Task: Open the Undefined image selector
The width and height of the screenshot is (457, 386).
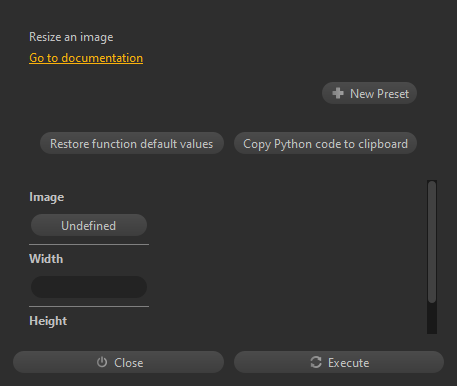Action: pos(89,225)
